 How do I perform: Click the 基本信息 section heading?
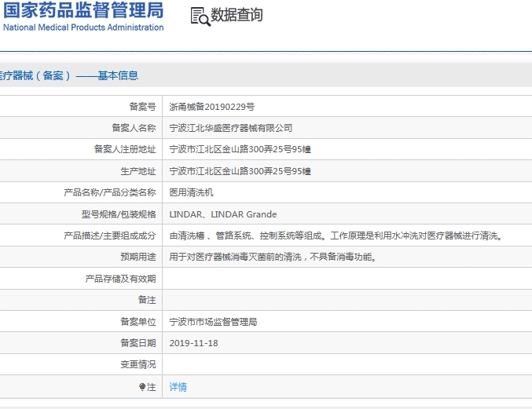[118, 75]
